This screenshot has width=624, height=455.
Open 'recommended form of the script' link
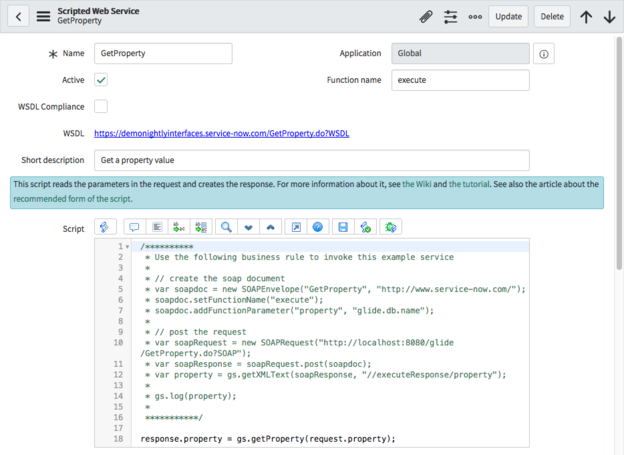(x=72, y=199)
